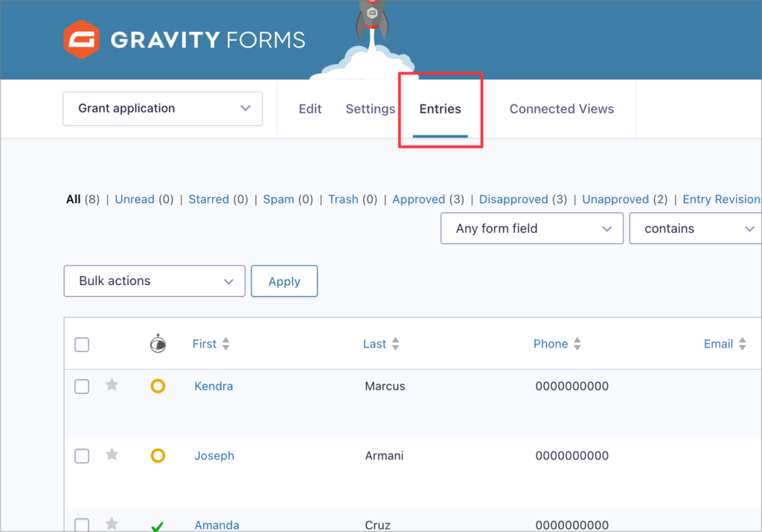The image size is (762, 532).
Task: Open the Entry Revisions filter link
Action: (722, 199)
